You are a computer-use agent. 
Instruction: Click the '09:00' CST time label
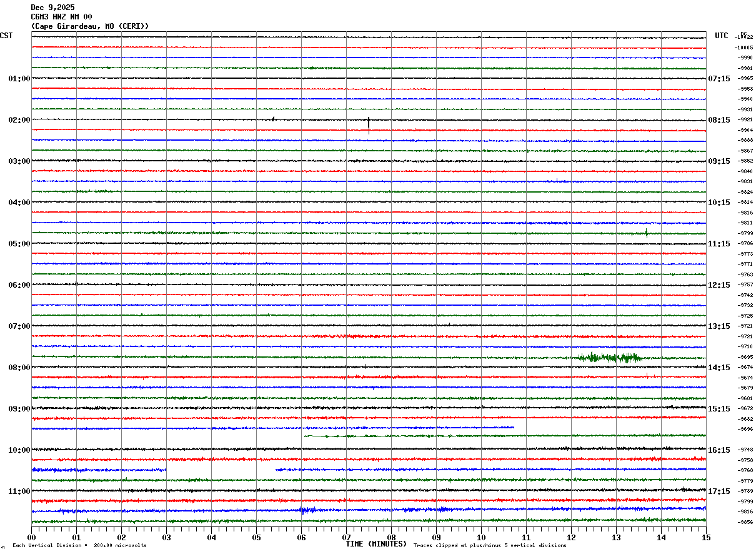coord(19,409)
